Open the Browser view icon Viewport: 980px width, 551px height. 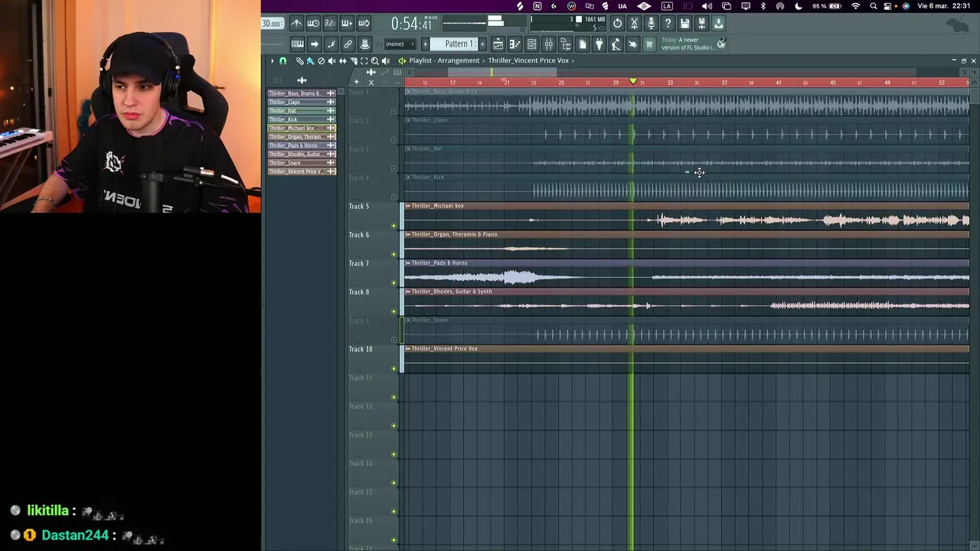tap(565, 44)
